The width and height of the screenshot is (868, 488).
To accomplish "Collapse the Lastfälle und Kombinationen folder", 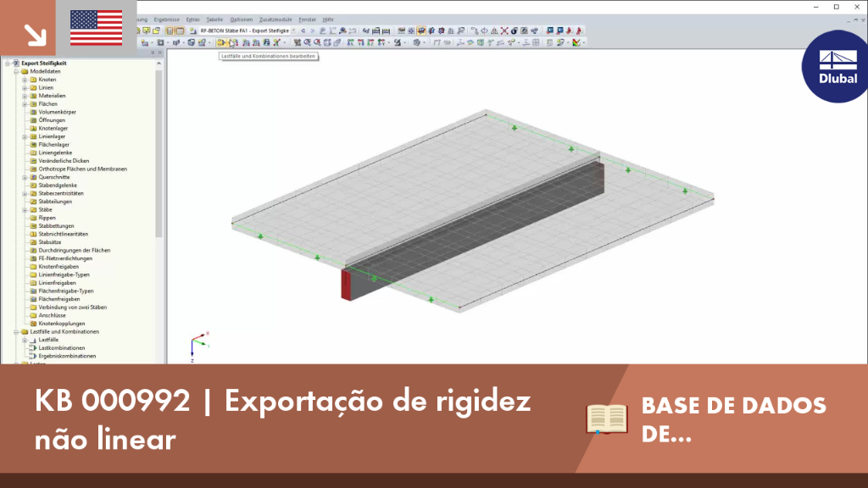I will point(16,332).
